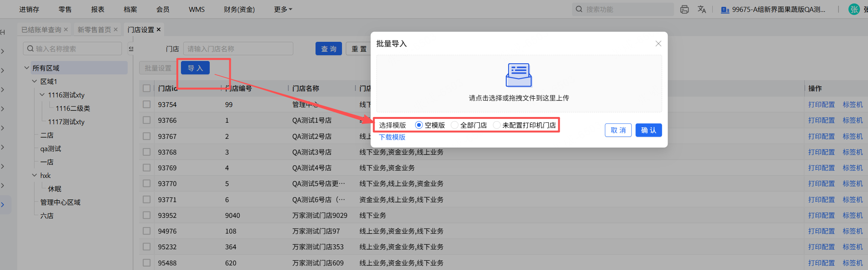Open the 财务(资金) menu
Screen dimensions: 868x270
239,9
